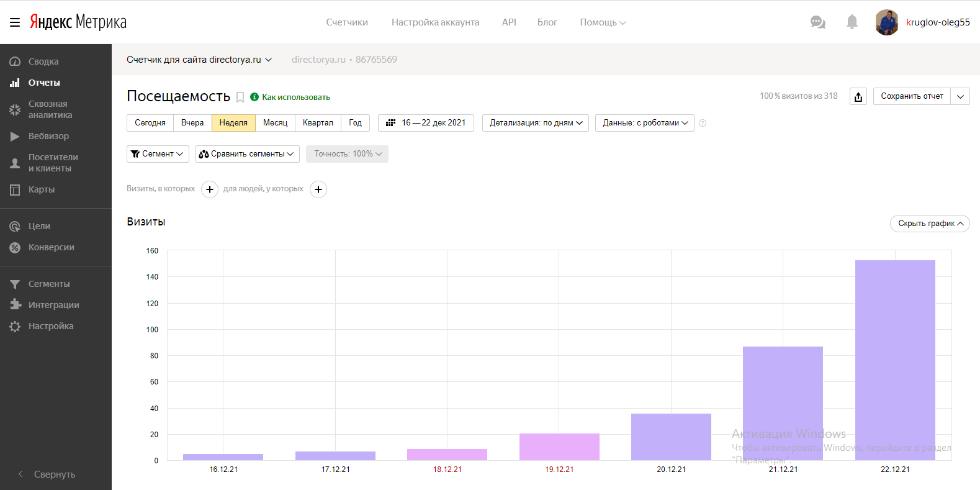980x490 pixels.
Task: Open API in top navigation
Action: 509,22
